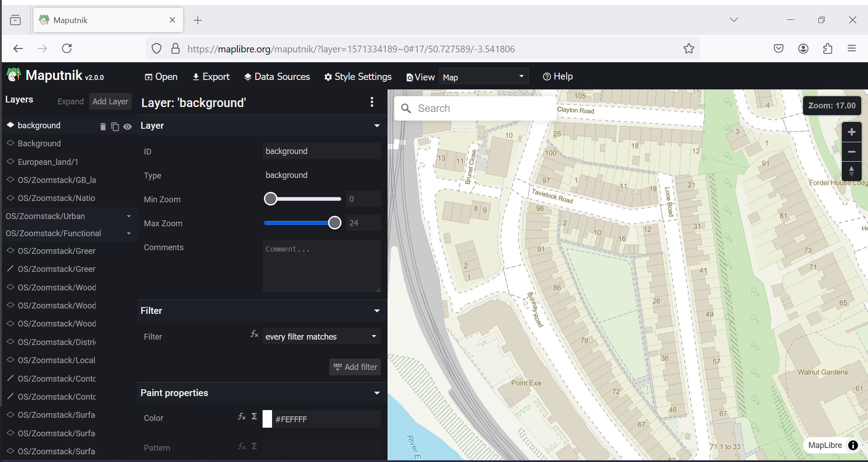Open MapLibre attribution info icon

[853, 445]
